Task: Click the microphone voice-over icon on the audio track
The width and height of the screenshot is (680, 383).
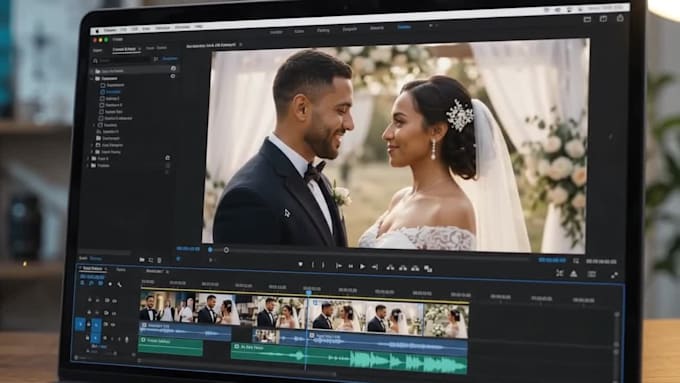Action: coord(126,340)
